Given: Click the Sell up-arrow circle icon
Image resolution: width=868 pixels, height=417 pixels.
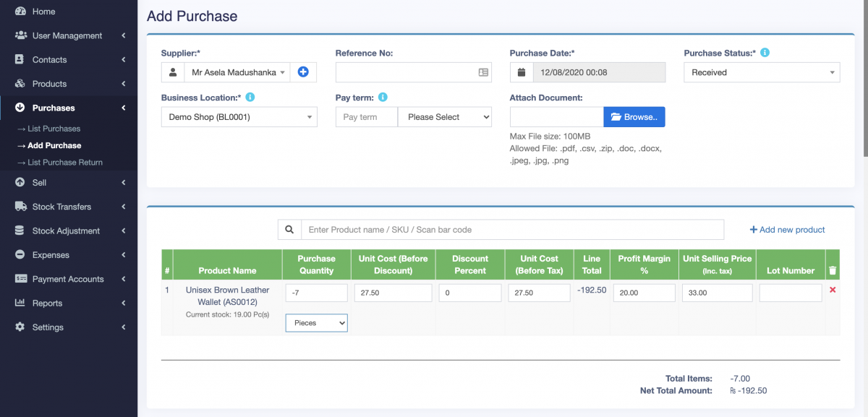Looking at the screenshot, I should pos(20,183).
